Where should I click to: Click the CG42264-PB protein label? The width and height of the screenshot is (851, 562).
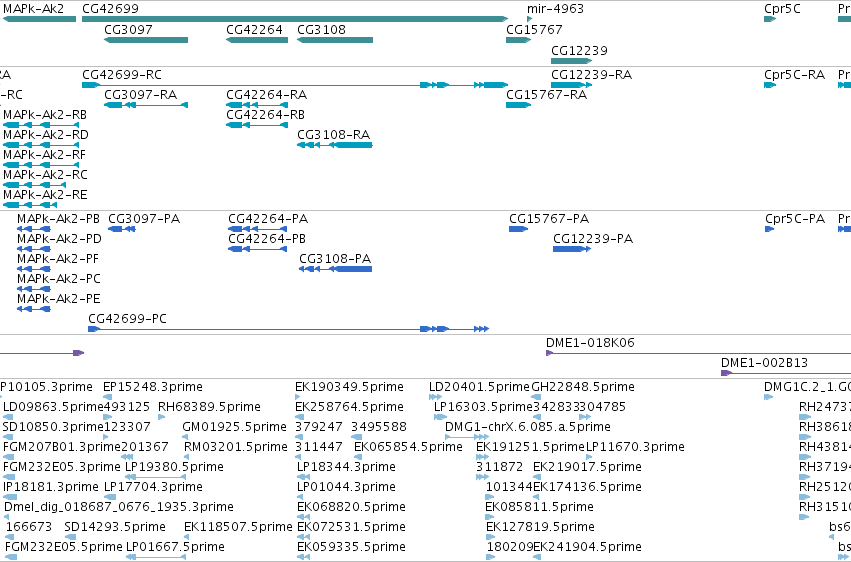267,239
